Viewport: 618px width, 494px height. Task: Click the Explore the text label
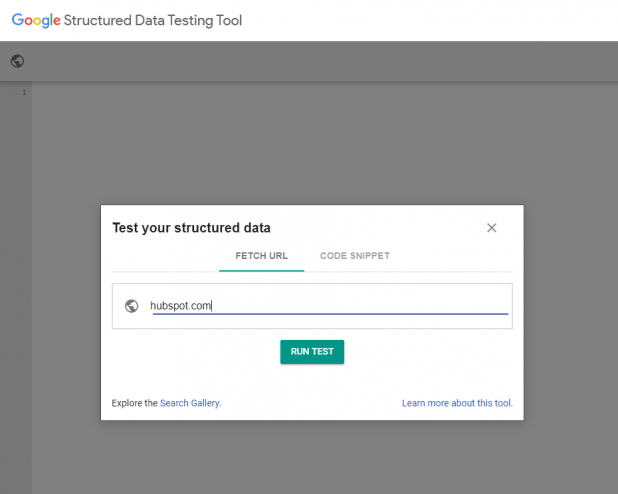134,403
